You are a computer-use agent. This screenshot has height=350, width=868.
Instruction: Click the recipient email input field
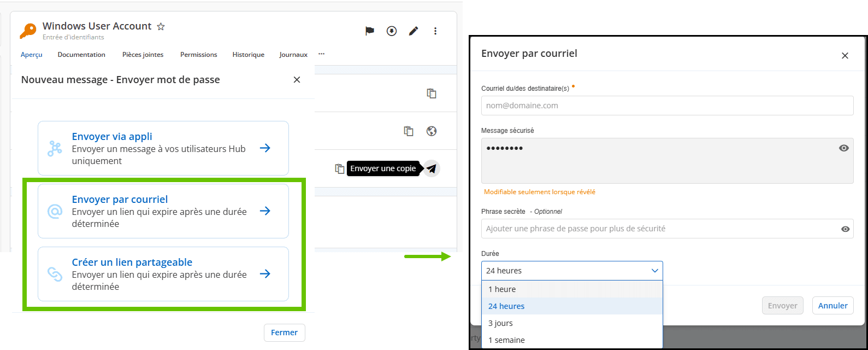click(666, 106)
